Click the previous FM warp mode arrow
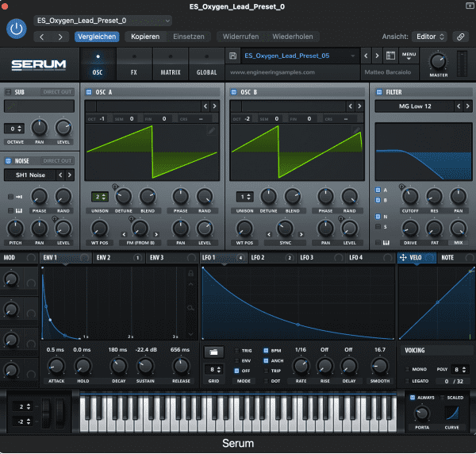This screenshot has width=476, height=454. click(124, 234)
